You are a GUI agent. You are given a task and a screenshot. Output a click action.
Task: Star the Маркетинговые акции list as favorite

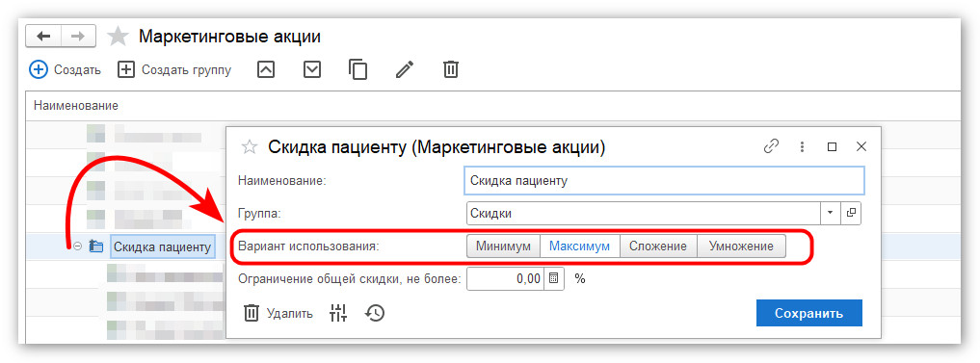click(x=118, y=37)
